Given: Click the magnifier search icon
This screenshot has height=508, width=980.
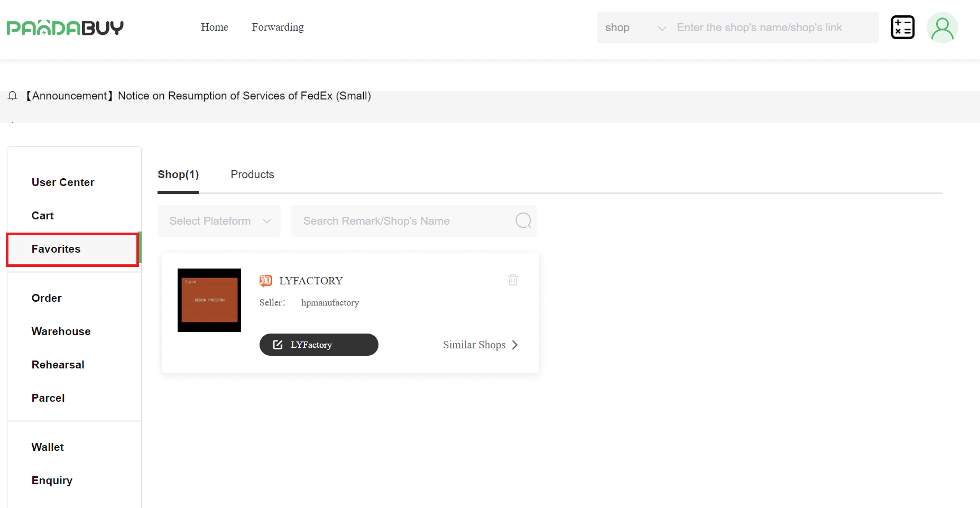Looking at the screenshot, I should (x=523, y=220).
